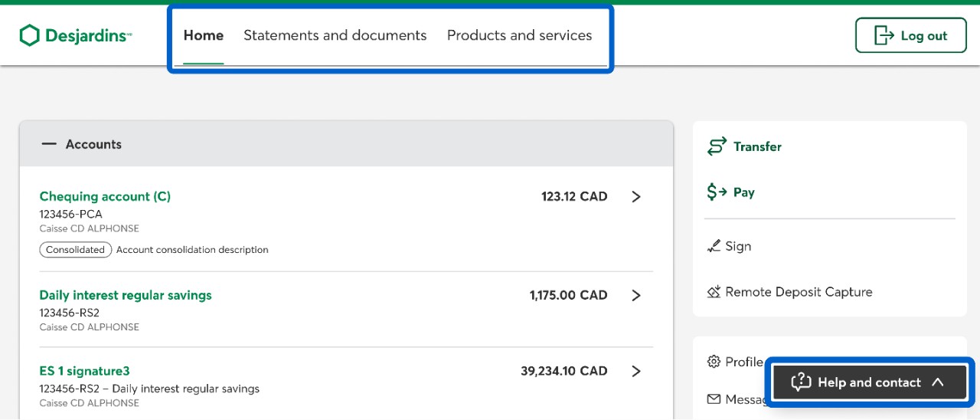This screenshot has height=420, width=980.
Task: Click the Profile gear icon
Action: tap(714, 362)
